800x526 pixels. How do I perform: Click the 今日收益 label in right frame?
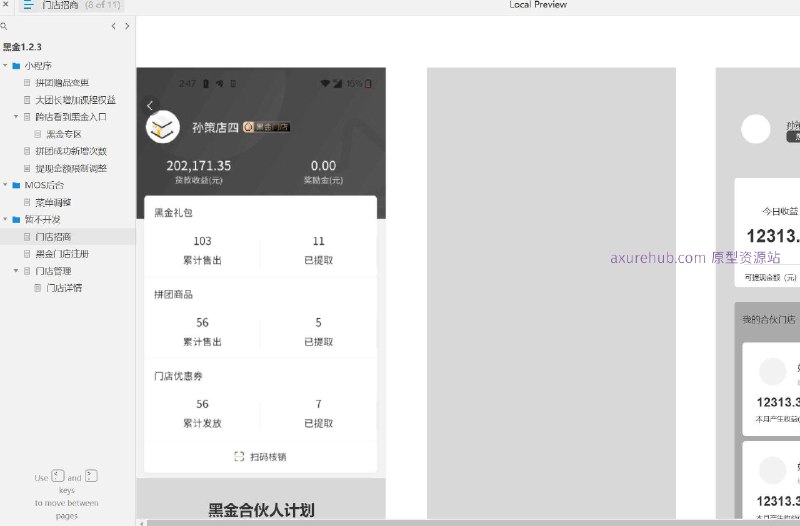pyautogui.click(x=780, y=211)
